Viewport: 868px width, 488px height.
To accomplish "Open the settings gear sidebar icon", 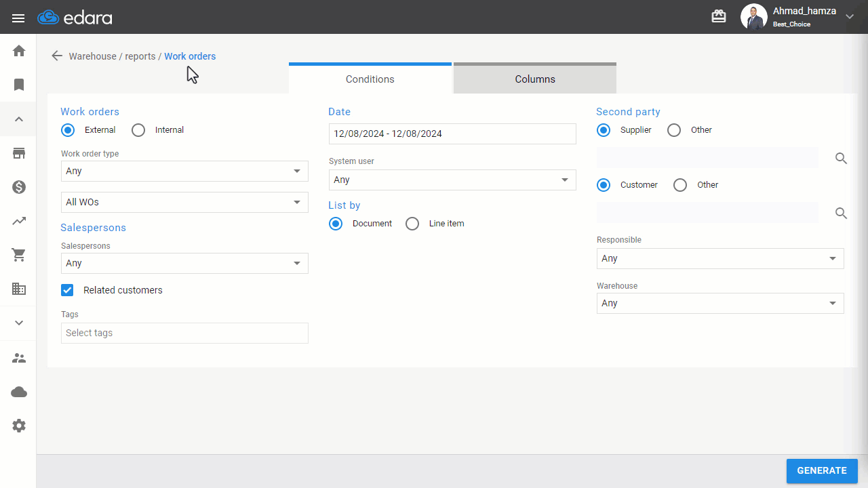I will pyautogui.click(x=19, y=426).
